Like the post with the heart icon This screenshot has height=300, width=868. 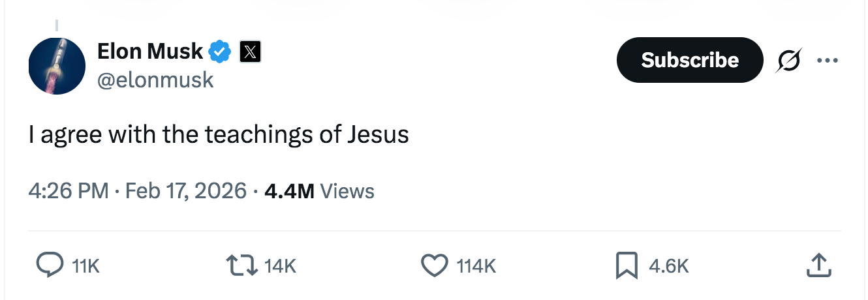pyautogui.click(x=433, y=265)
